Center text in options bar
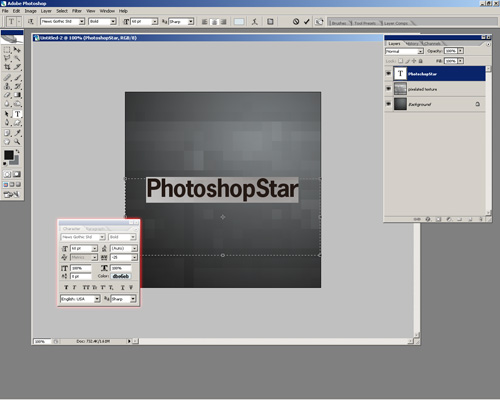This screenshot has width=500, height=400. coord(214,22)
